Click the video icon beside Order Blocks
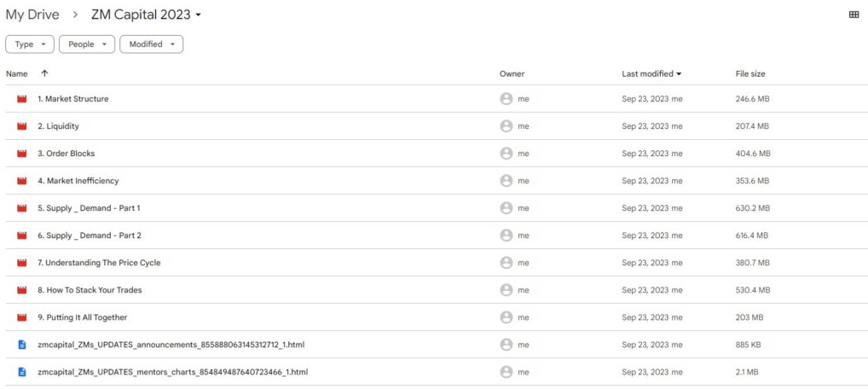The height and width of the screenshot is (389, 868). [21, 154]
